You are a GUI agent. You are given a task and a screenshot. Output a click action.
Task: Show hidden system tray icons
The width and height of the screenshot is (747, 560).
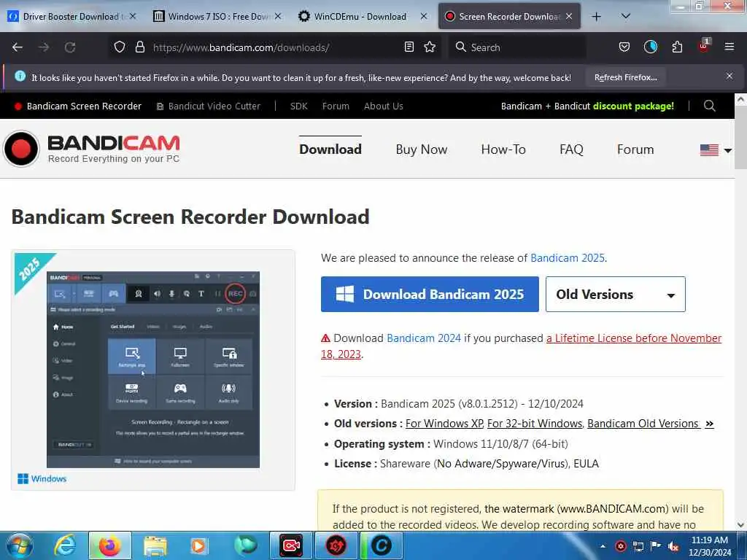tap(603, 546)
